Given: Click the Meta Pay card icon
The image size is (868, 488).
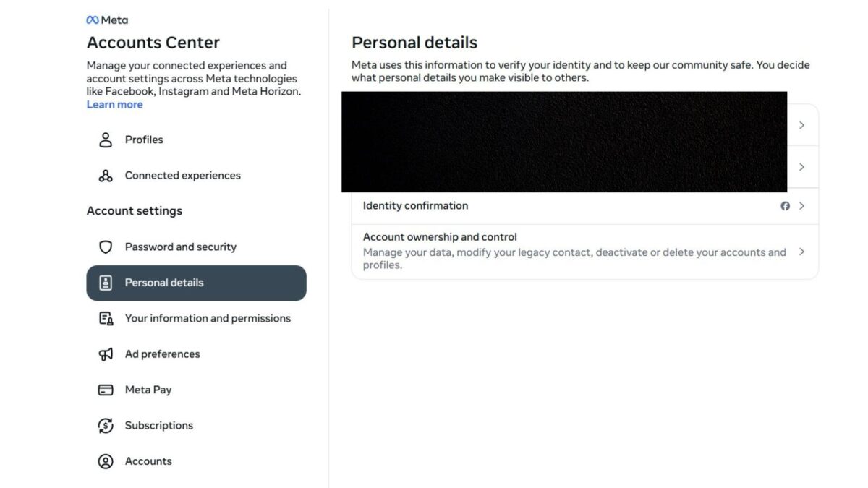Looking at the screenshot, I should [x=106, y=390].
